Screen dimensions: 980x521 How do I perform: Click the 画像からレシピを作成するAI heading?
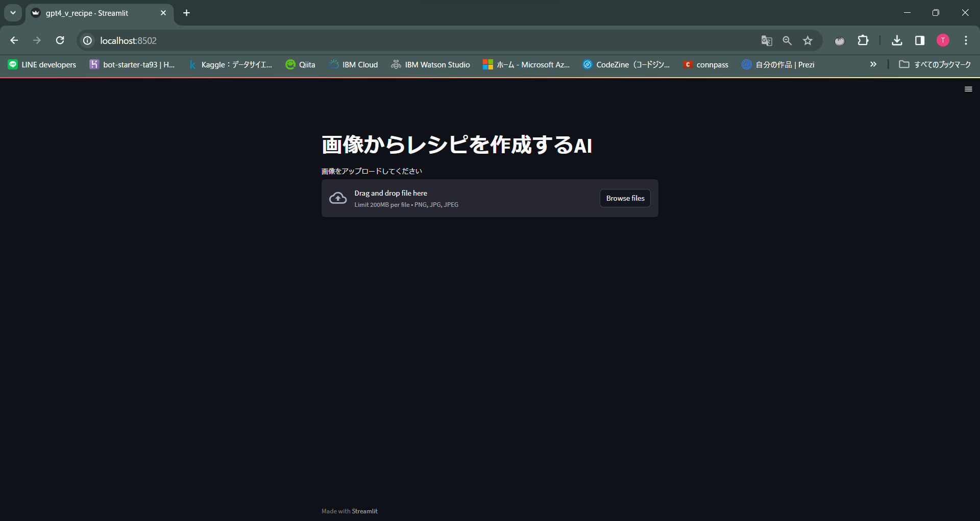(457, 145)
